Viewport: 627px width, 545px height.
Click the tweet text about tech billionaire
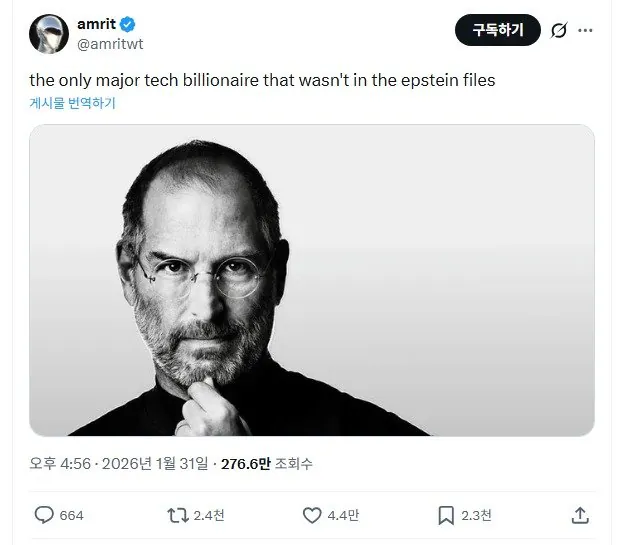pyautogui.click(x=262, y=80)
